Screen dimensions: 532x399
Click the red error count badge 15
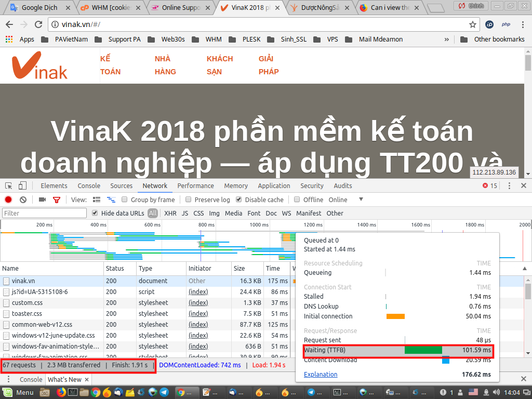pyautogui.click(x=490, y=185)
